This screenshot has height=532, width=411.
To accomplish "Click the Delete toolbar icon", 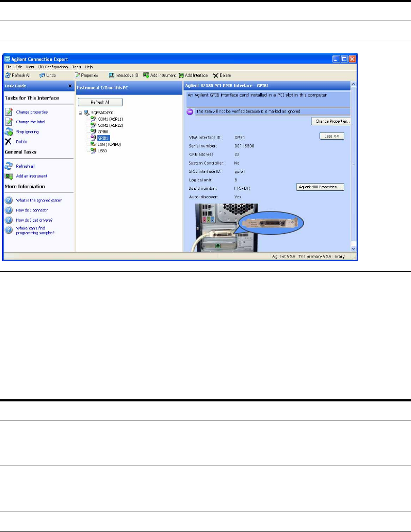I will tap(215, 75).
